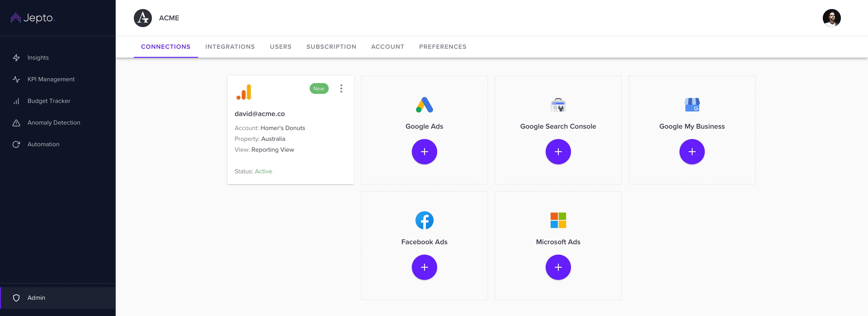Click the green New badge

coord(319,88)
